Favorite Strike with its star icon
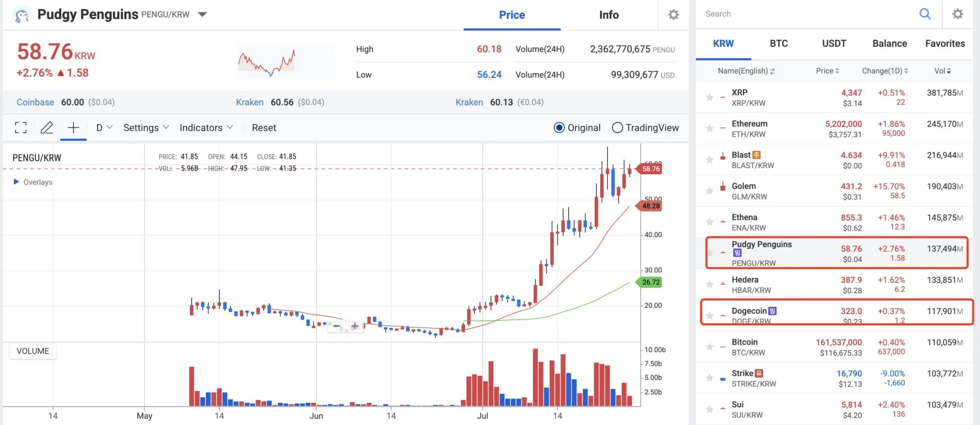The width and height of the screenshot is (980, 425). click(710, 378)
